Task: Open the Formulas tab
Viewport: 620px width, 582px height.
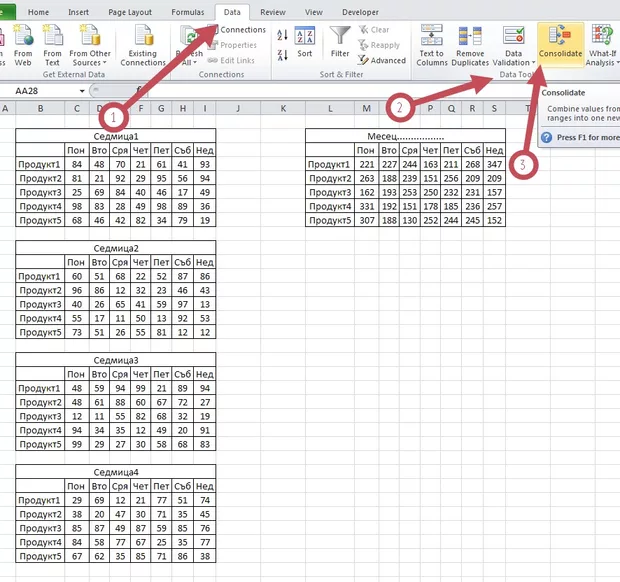Action: (x=188, y=12)
